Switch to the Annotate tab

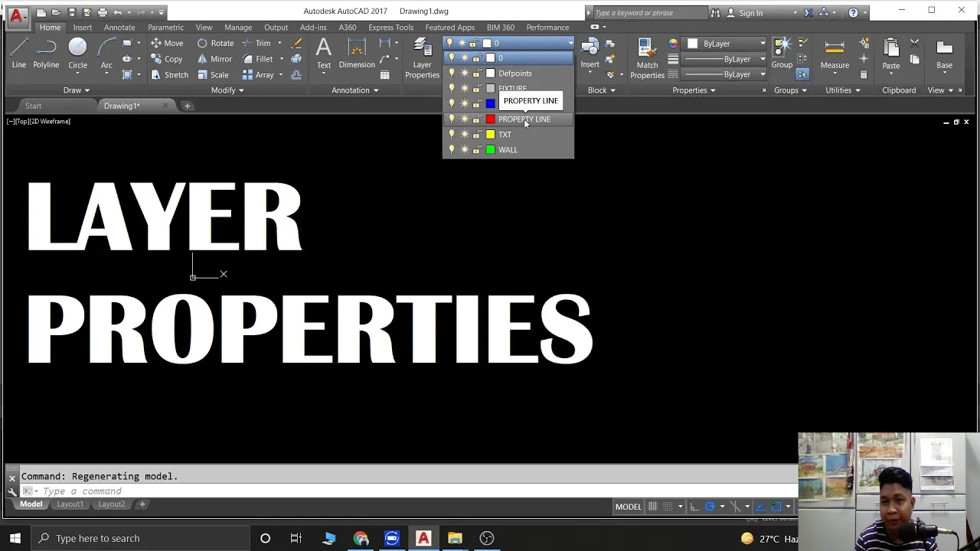click(119, 28)
